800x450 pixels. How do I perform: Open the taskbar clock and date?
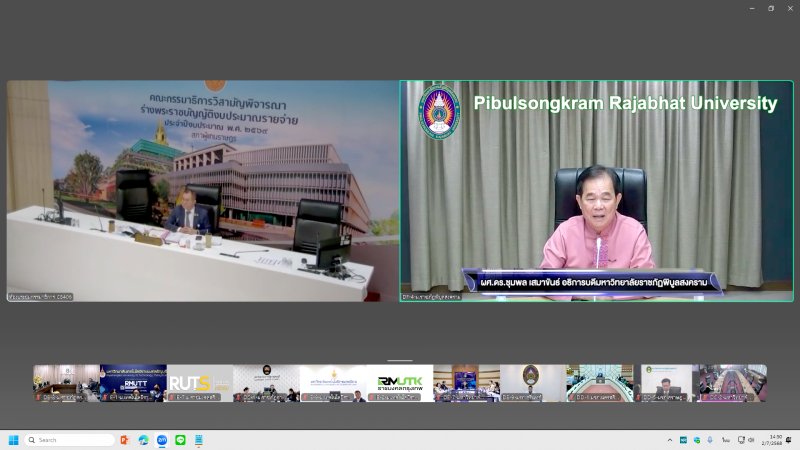pos(774,440)
